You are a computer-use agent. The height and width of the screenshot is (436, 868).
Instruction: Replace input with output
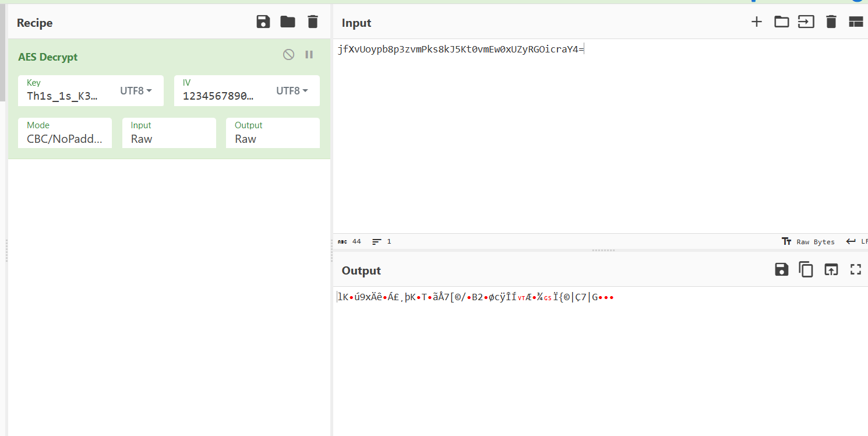tap(831, 269)
